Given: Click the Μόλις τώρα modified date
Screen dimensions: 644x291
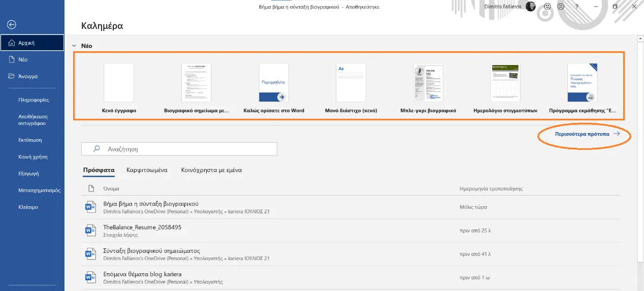Looking at the screenshot, I should click(x=473, y=207).
